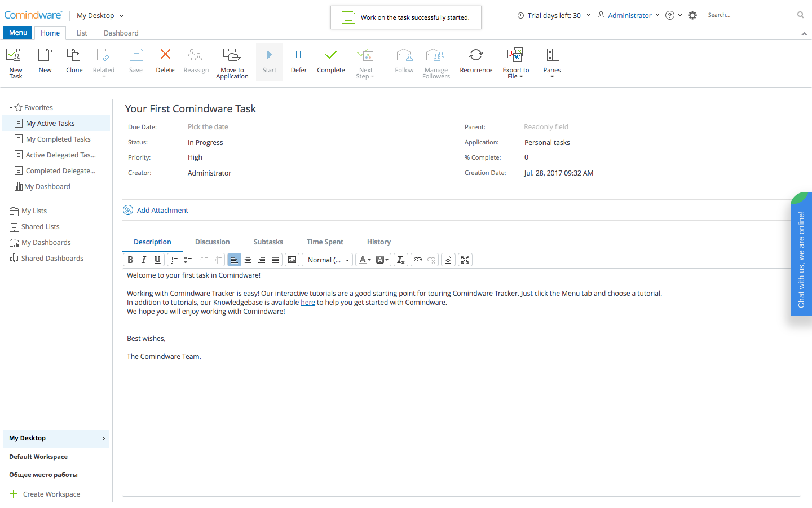The image size is (812, 508).
Task: Insert a numbered list
Action: tap(174, 260)
